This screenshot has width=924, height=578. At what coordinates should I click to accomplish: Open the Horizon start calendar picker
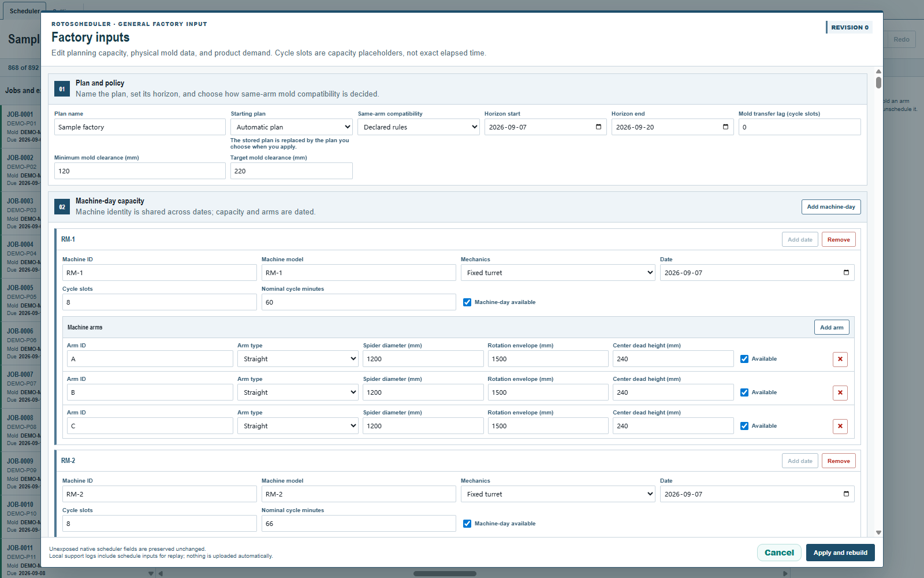(x=598, y=127)
